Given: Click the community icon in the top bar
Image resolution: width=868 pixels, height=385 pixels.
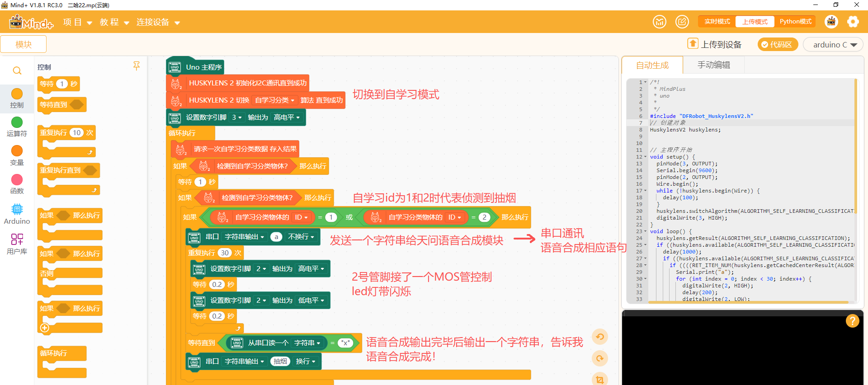Looking at the screenshot, I should (660, 22).
